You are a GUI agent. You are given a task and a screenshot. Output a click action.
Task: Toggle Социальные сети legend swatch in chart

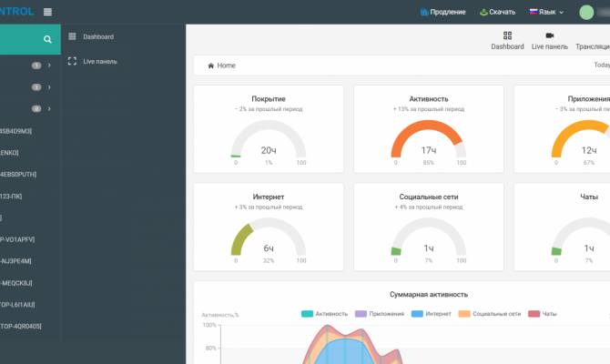[464, 314]
